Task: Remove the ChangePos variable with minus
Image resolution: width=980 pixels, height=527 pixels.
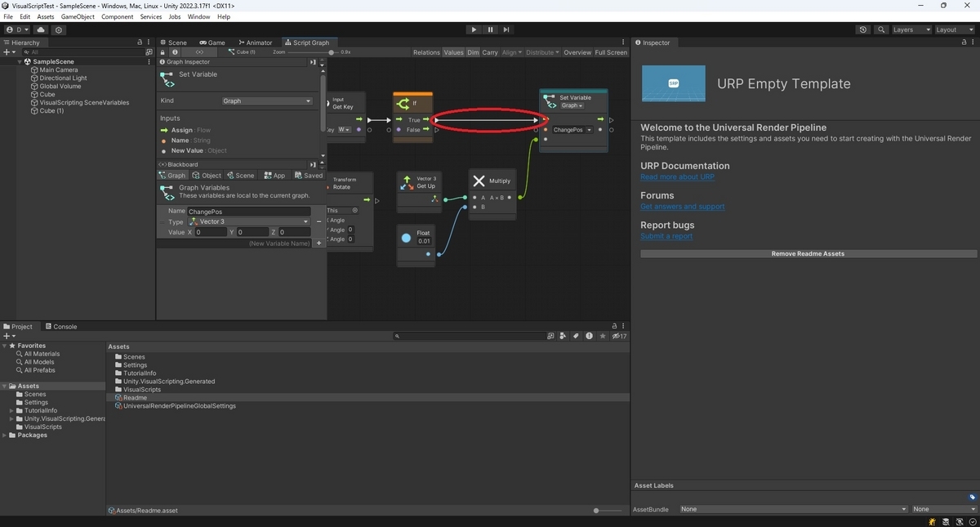Action: tap(318, 221)
